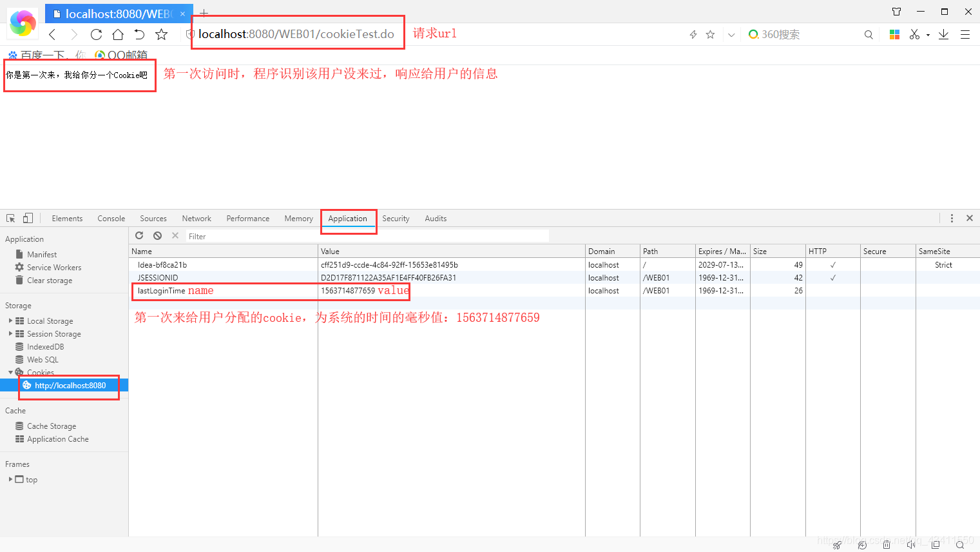Switch to the Performance tab

[x=248, y=219]
